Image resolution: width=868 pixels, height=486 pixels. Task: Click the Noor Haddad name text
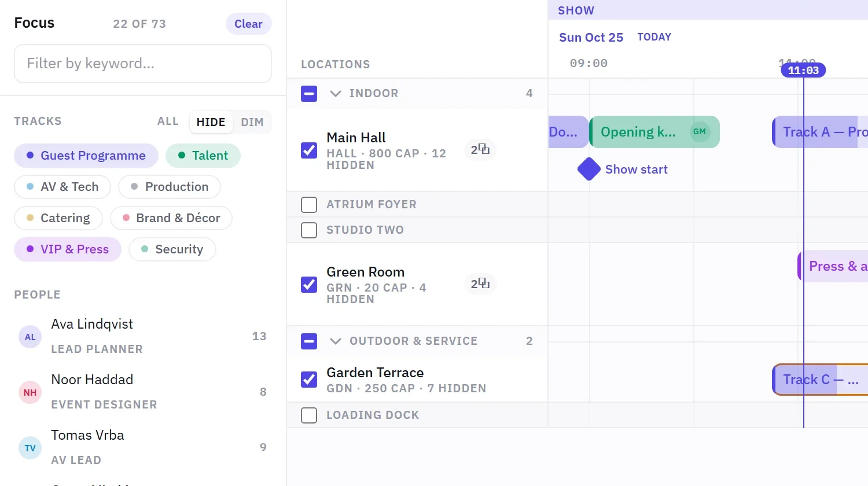tap(92, 380)
